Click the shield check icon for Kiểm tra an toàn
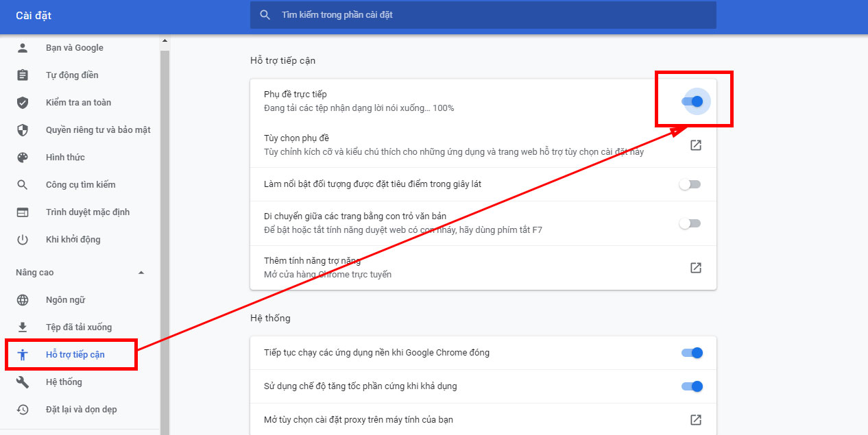868x435 pixels. [23, 103]
